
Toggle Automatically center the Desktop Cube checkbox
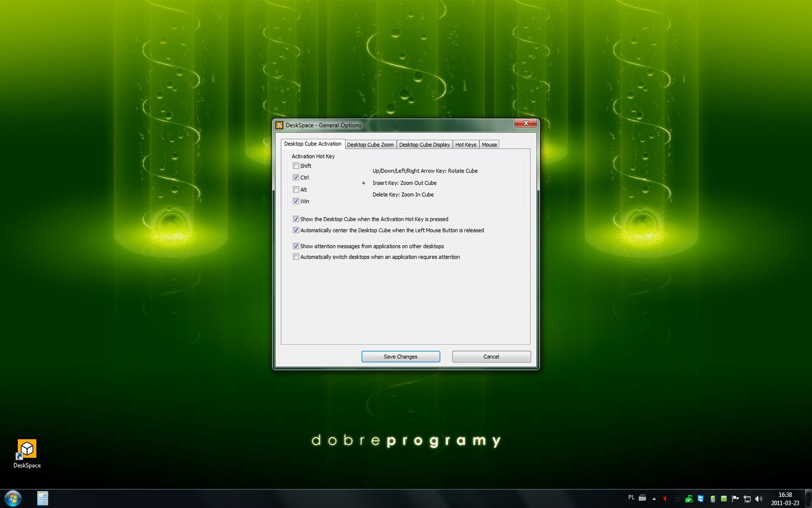click(x=296, y=230)
